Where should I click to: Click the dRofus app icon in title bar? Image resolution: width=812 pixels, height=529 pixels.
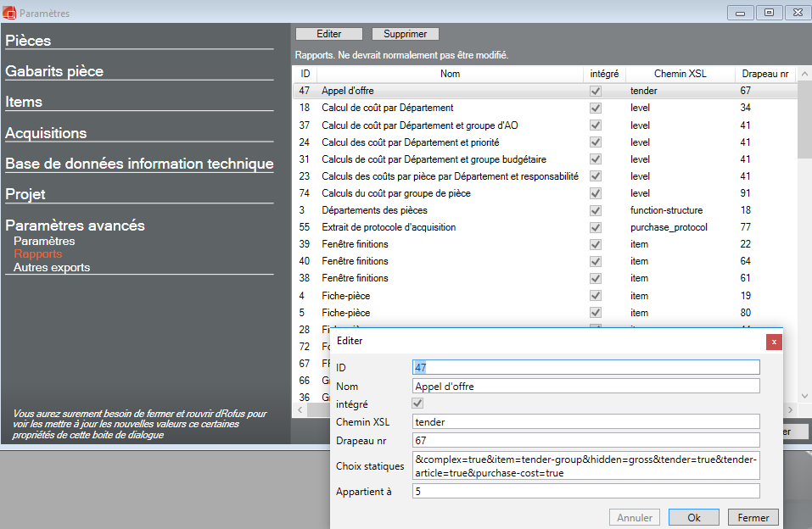[x=9, y=13]
